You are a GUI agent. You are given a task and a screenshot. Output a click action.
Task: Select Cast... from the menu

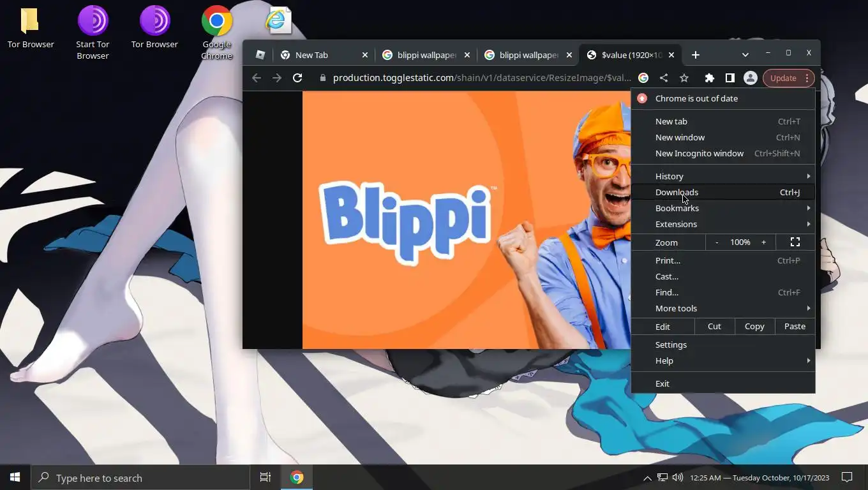pyautogui.click(x=723, y=276)
